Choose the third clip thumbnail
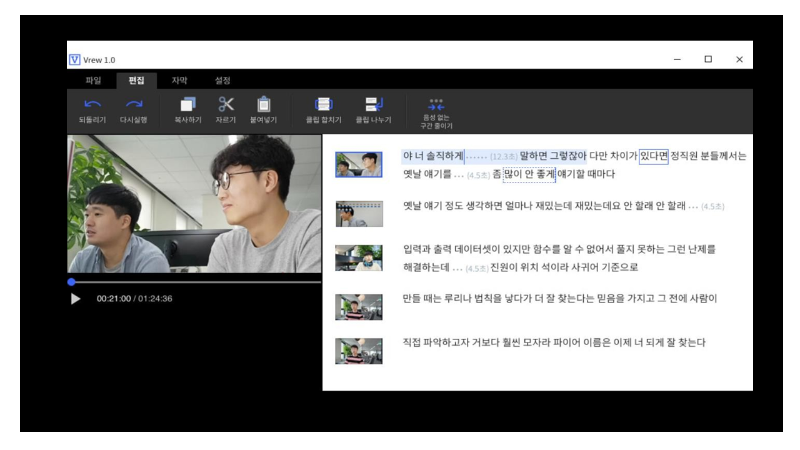The height and width of the screenshot is (450, 800). pyautogui.click(x=358, y=258)
